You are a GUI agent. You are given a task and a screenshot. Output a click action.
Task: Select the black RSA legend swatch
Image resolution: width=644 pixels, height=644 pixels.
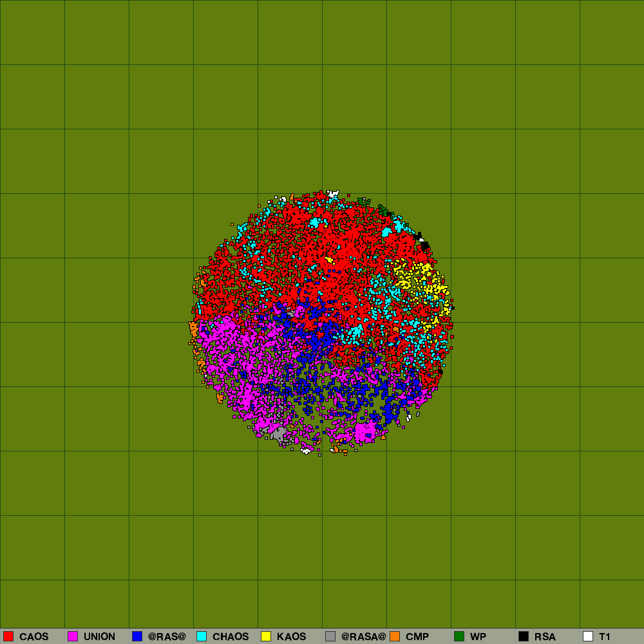(x=524, y=636)
